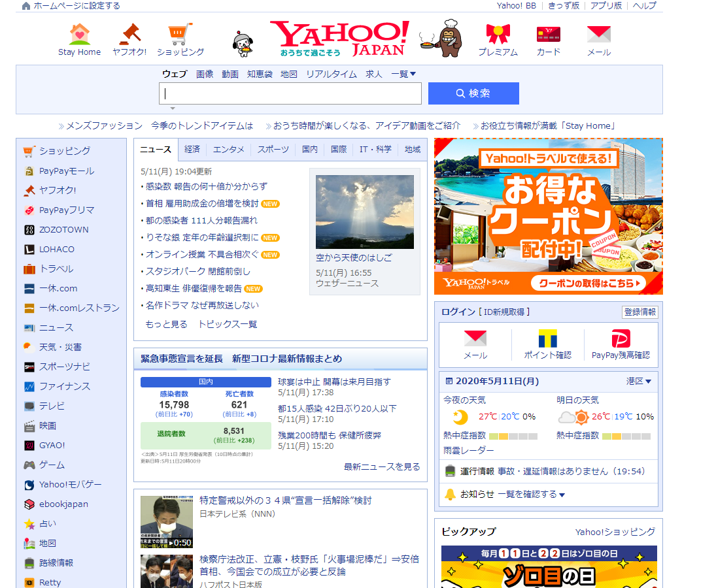The image size is (716, 588).
Task: Open PayPayフリマ icon in the sidebar
Action: [x=29, y=210]
